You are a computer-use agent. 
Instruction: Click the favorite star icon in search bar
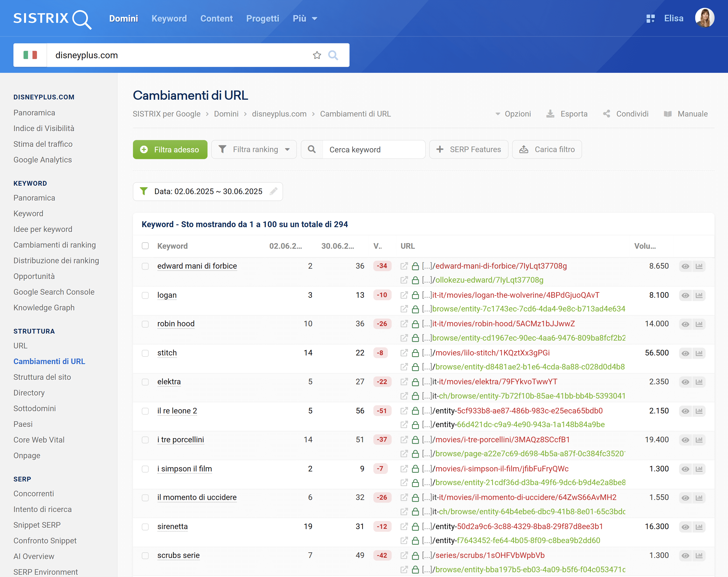point(317,55)
